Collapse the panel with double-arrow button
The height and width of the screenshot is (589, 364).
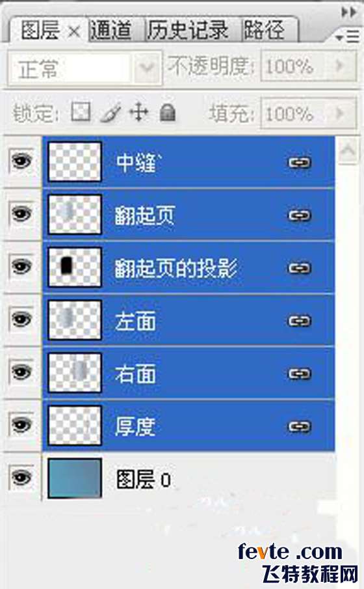coord(348,12)
